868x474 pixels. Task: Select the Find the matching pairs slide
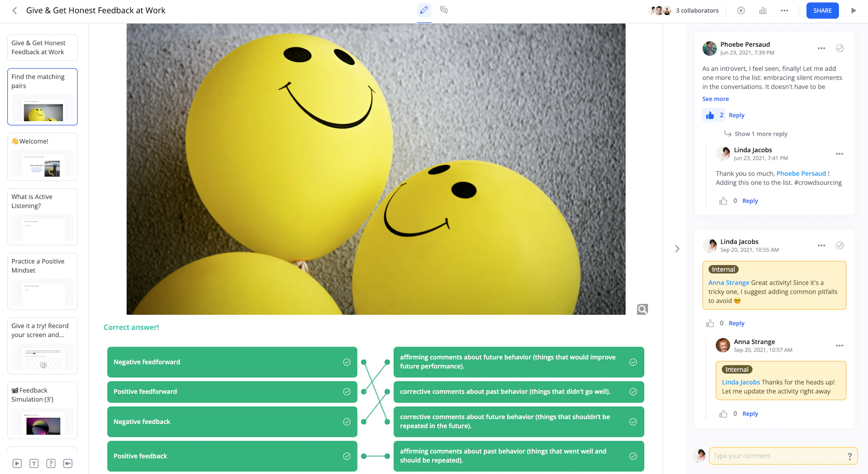(x=42, y=97)
